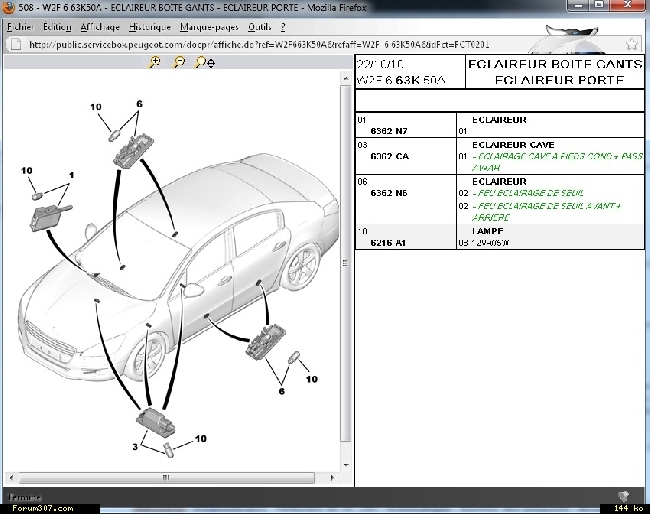
Task: Click the status bar icon at bottom right
Action: click(623, 496)
